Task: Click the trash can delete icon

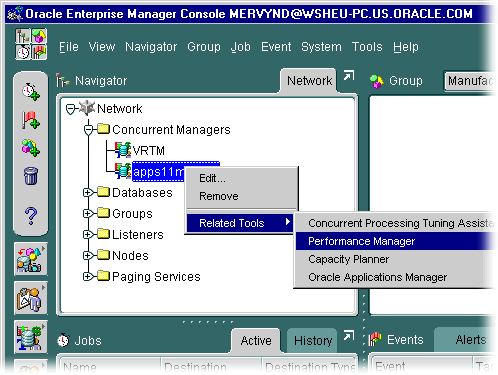Action: 31,176
